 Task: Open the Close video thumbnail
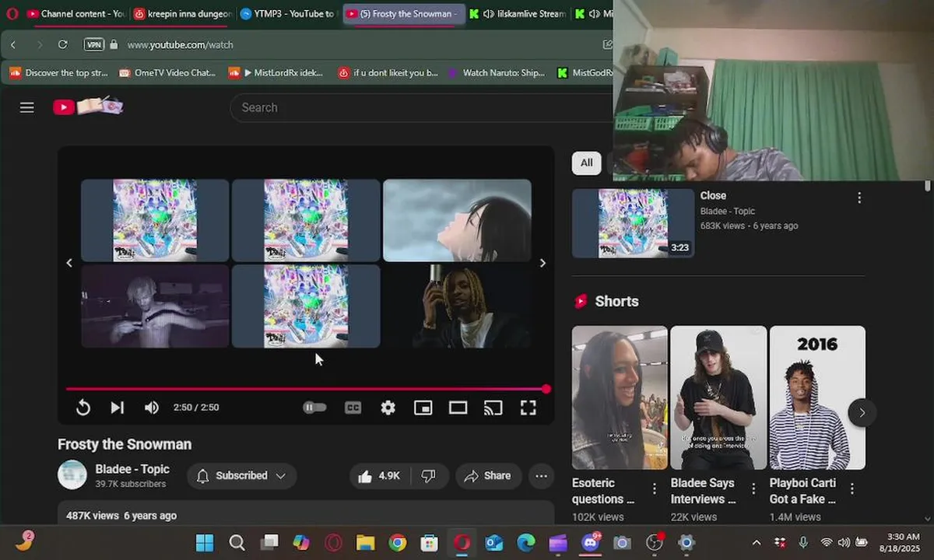pyautogui.click(x=633, y=223)
